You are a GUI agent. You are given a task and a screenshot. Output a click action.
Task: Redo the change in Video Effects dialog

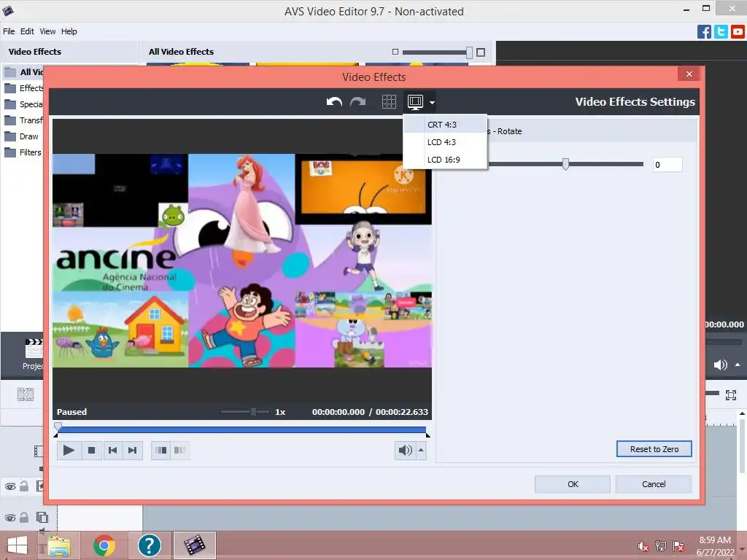pos(357,102)
